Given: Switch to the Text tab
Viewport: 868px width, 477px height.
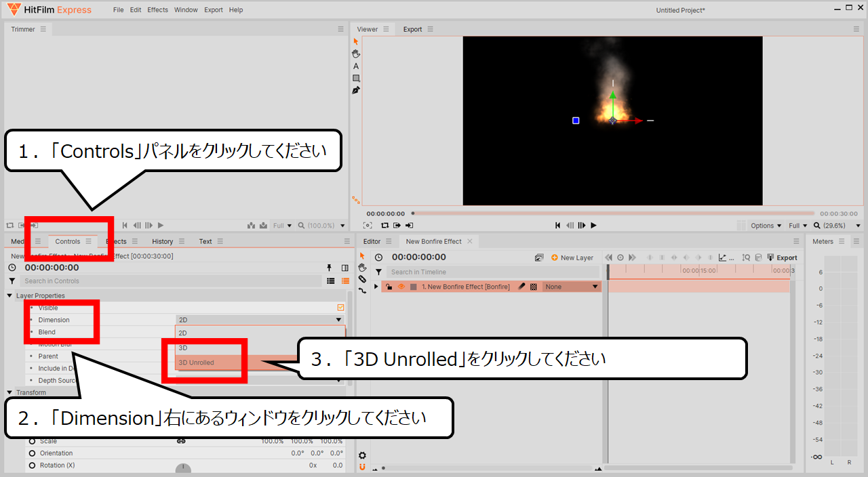Looking at the screenshot, I should click(205, 241).
